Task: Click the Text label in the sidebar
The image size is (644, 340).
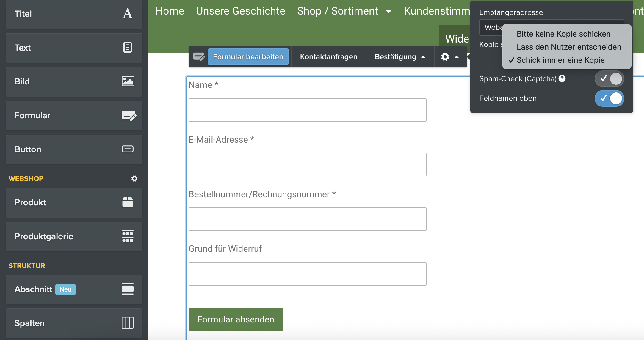Action: coord(23,48)
